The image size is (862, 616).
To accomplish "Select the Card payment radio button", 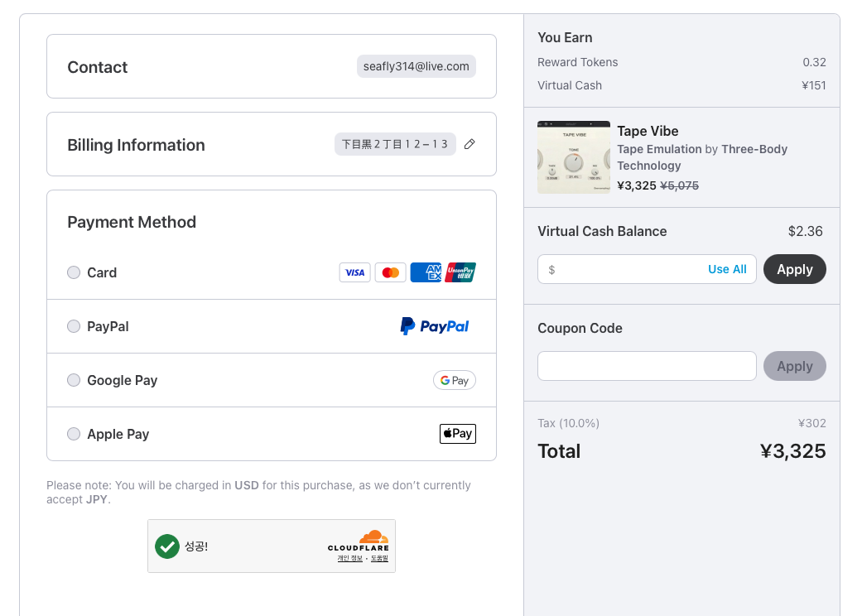I will pyautogui.click(x=74, y=272).
